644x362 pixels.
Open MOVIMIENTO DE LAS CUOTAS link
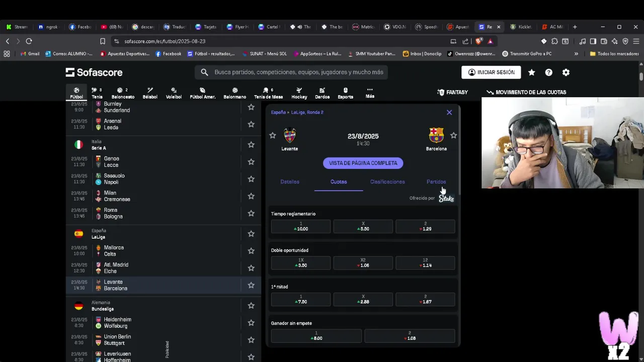click(x=526, y=93)
